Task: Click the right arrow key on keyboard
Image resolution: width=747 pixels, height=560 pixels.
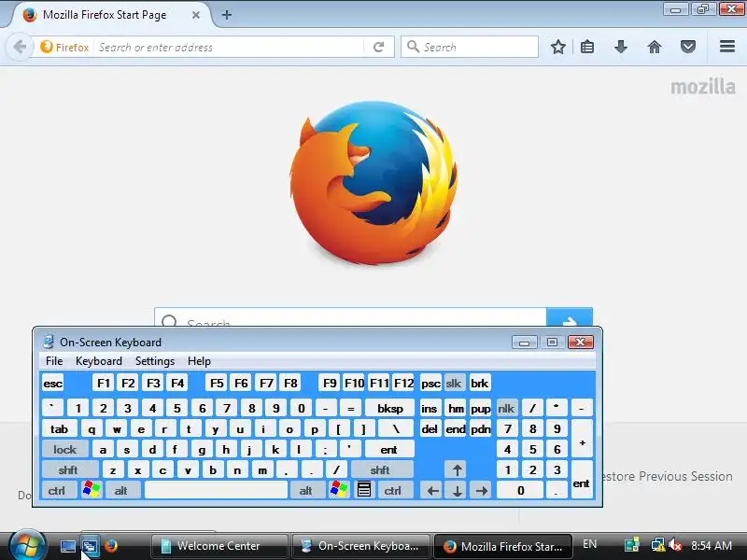Action: click(482, 491)
